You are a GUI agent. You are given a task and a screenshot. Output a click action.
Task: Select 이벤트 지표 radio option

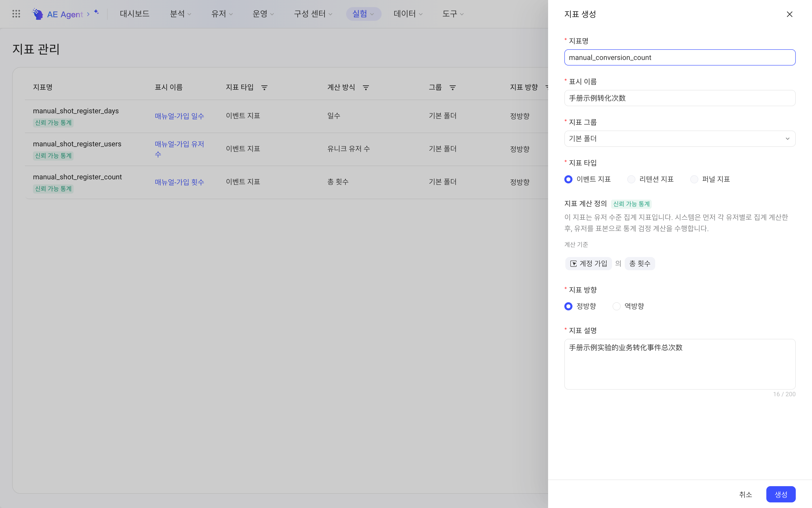click(568, 179)
